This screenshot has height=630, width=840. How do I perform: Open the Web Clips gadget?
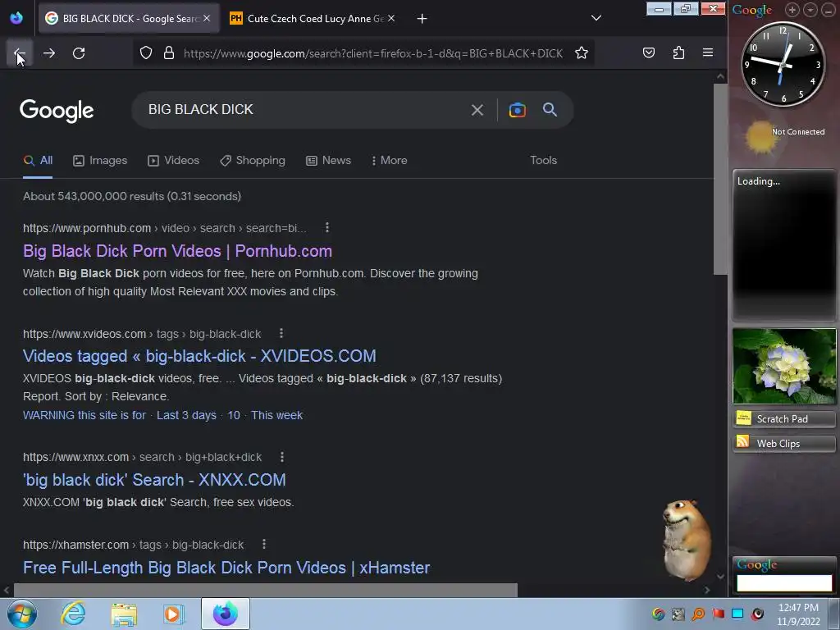click(783, 444)
